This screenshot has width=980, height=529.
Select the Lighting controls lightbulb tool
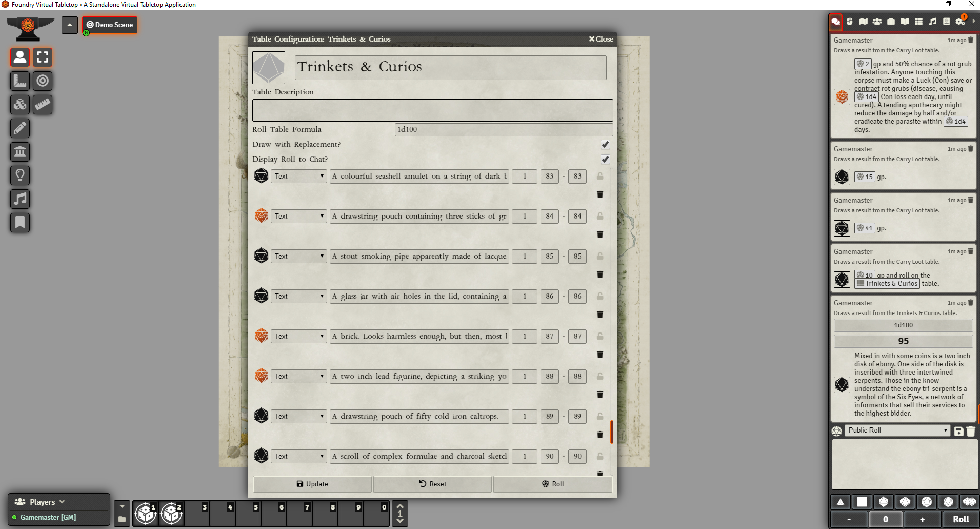point(20,175)
